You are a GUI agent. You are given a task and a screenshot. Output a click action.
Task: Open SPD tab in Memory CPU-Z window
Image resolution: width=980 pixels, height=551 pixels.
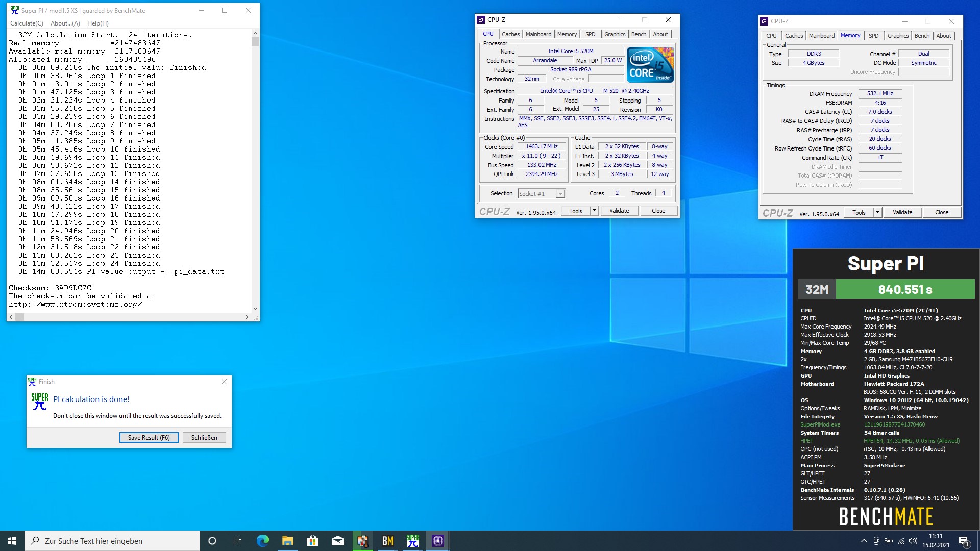tap(874, 36)
